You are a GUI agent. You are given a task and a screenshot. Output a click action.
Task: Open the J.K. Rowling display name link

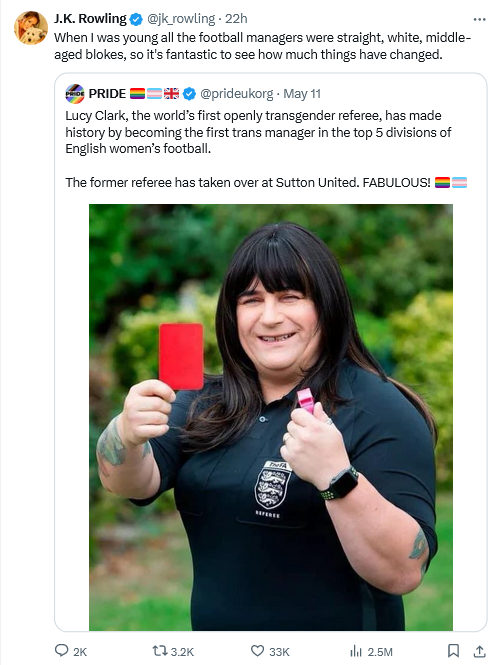[90, 19]
